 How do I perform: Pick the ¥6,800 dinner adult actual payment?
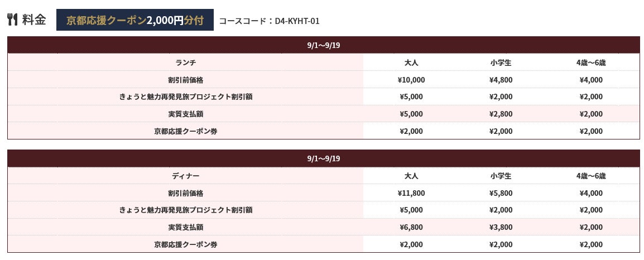tap(411, 227)
